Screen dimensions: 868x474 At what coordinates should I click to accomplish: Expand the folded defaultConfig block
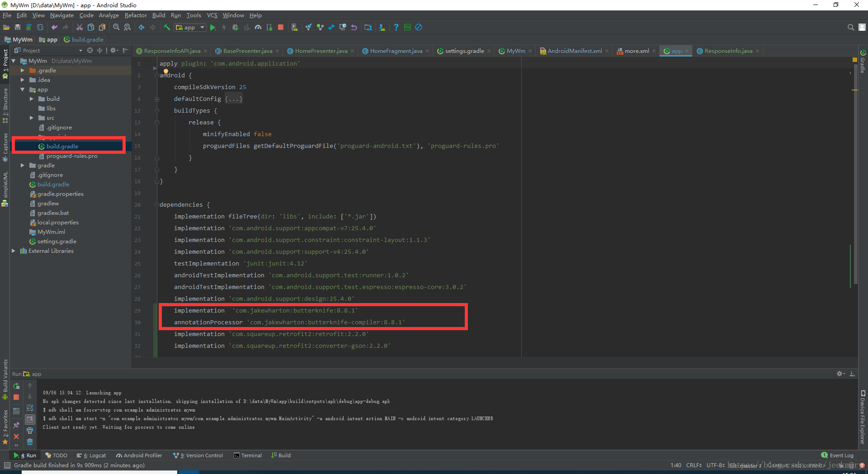pos(157,99)
